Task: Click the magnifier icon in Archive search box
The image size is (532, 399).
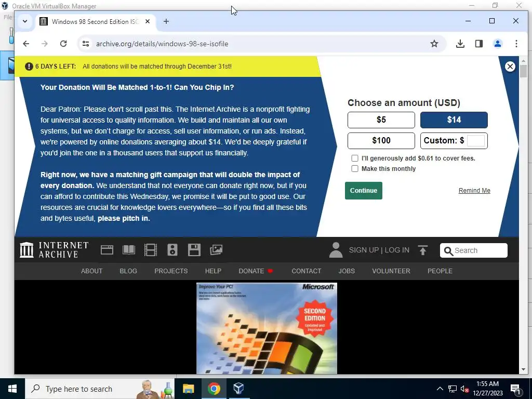Action: [448, 251]
